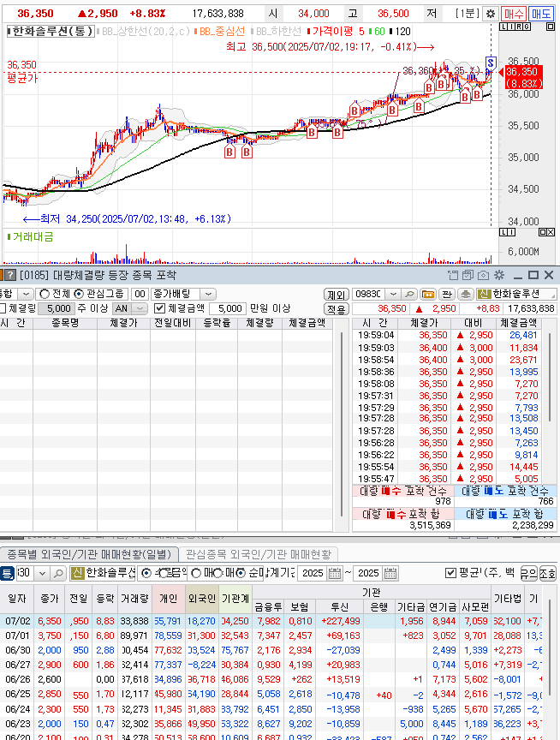This screenshot has height=740, width=560.
Task: Click the red 매수 buy button
Action: tap(513, 14)
